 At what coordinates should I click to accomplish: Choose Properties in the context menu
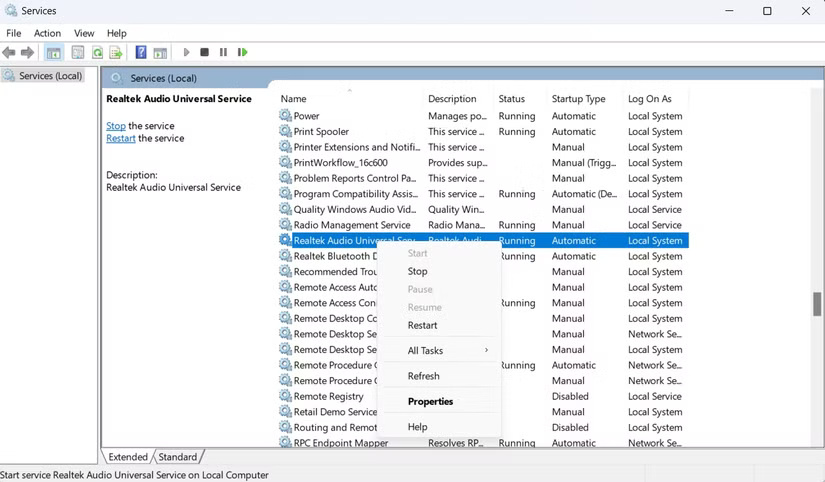tap(430, 402)
